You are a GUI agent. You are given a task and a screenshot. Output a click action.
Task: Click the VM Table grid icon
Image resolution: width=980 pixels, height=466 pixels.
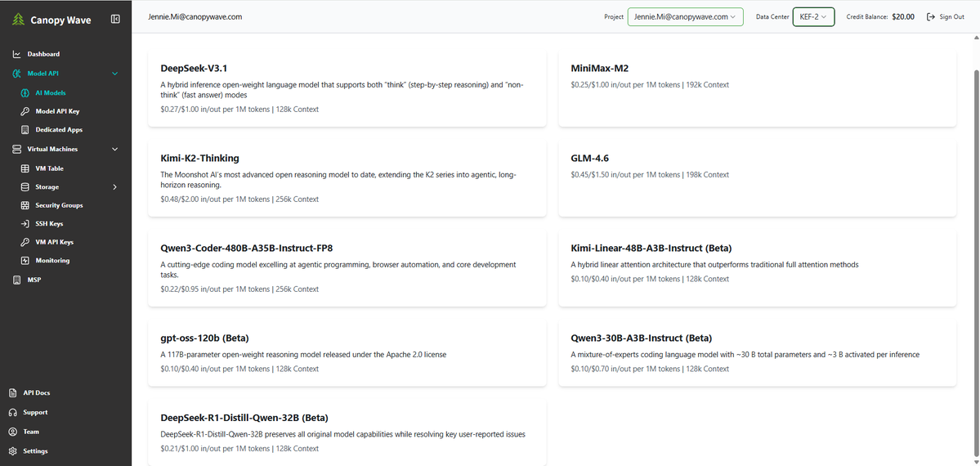point(25,168)
